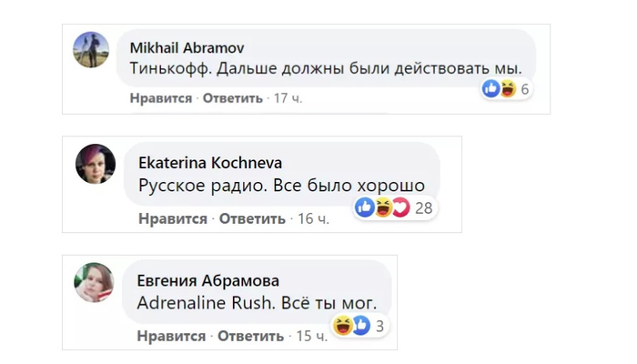Image resolution: width=637 pixels, height=364 pixels.
Task: Open the 16 ч. timestamp link
Action: pos(312,219)
